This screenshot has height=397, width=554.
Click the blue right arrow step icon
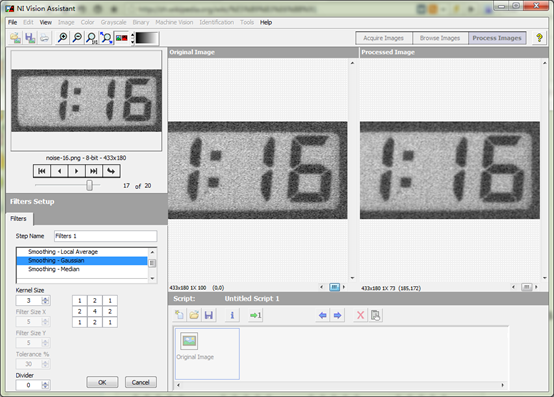pos(337,315)
